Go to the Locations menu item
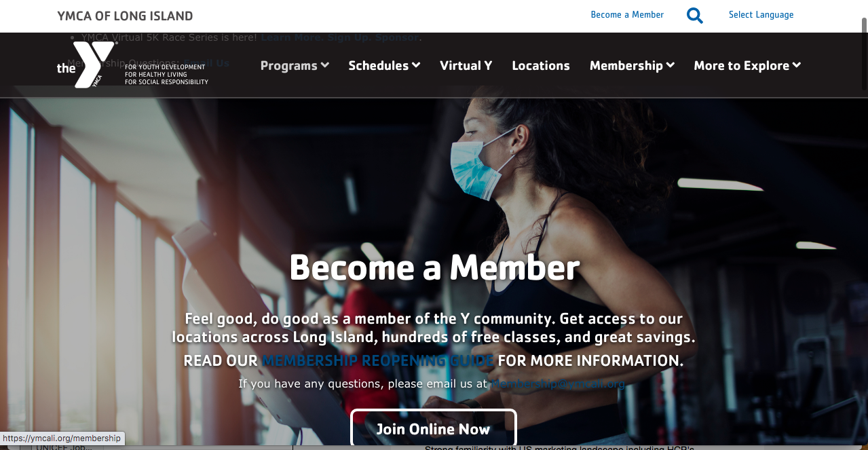The height and width of the screenshot is (450, 868). (541, 66)
